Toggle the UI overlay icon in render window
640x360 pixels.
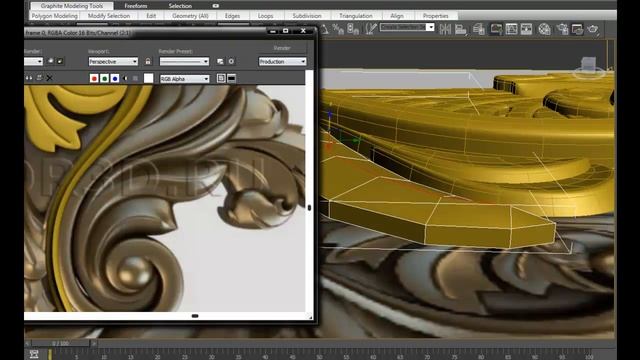point(221,78)
